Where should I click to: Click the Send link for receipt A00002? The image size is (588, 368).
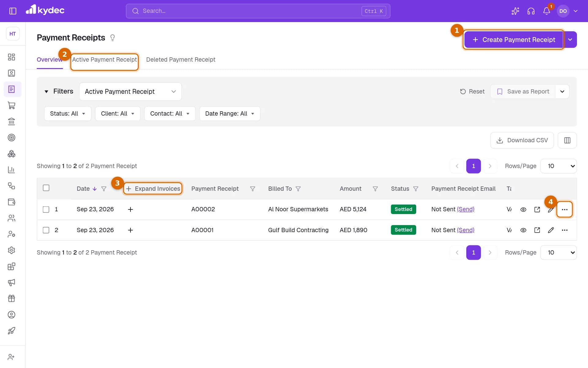click(x=466, y=209)
